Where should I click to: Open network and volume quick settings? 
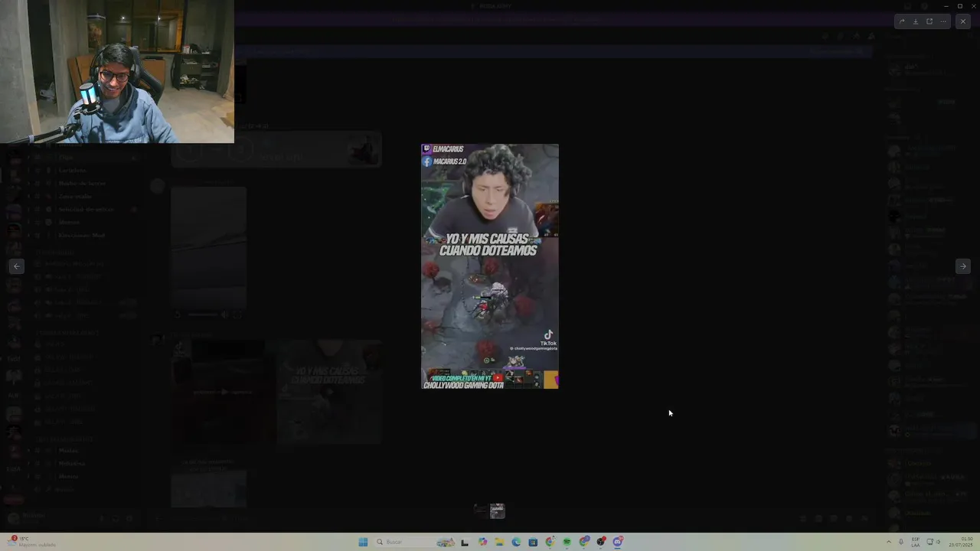click(934, 542)
